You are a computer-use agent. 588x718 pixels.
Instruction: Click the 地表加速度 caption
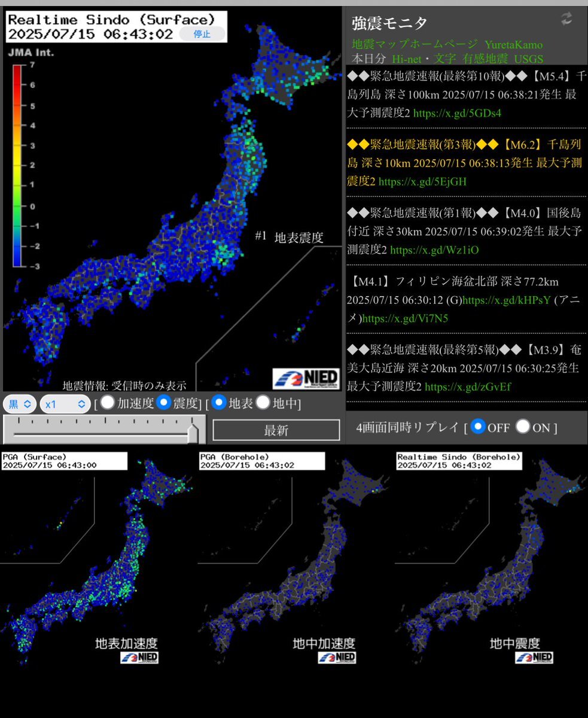126,643
